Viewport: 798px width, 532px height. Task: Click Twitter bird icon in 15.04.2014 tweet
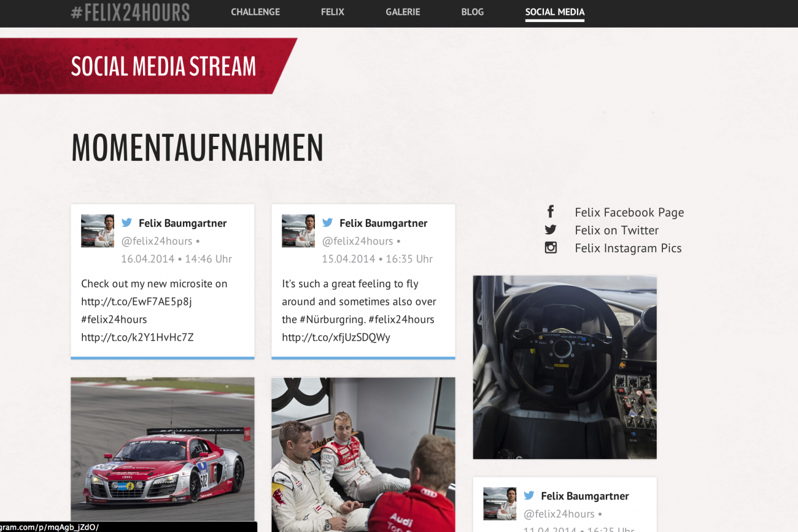(328, 223)
